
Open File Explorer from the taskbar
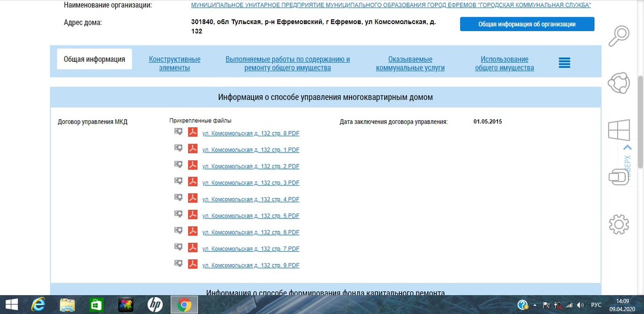point(68,304)
